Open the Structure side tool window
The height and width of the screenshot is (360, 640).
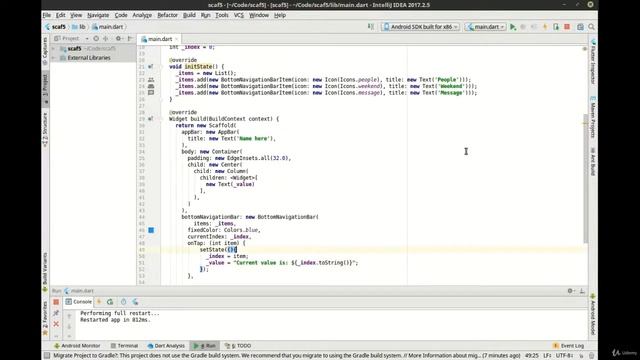45,130
